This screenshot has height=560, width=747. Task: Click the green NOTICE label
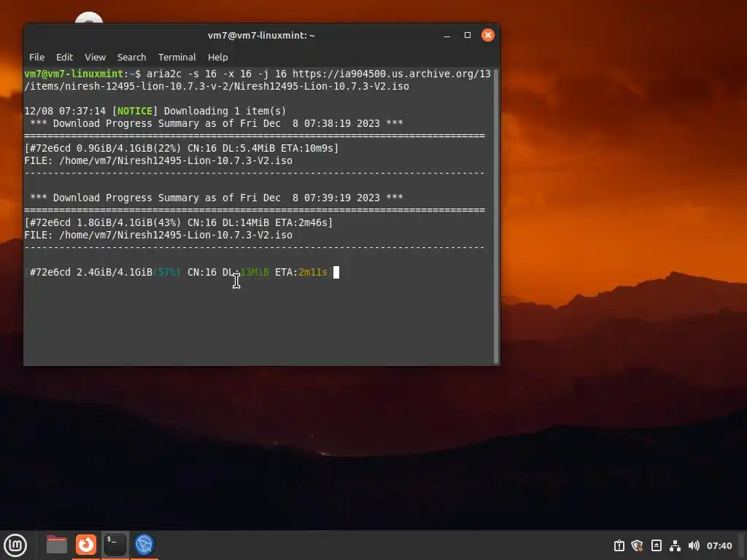click(134, 111)
